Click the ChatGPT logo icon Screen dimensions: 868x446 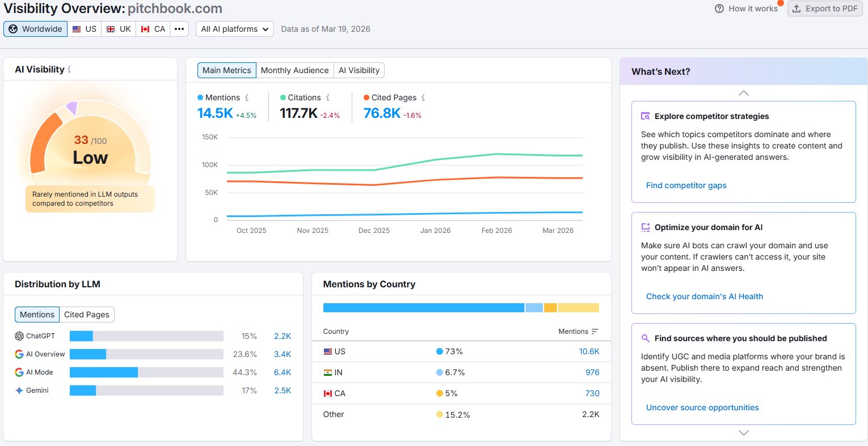click(19, 336)
